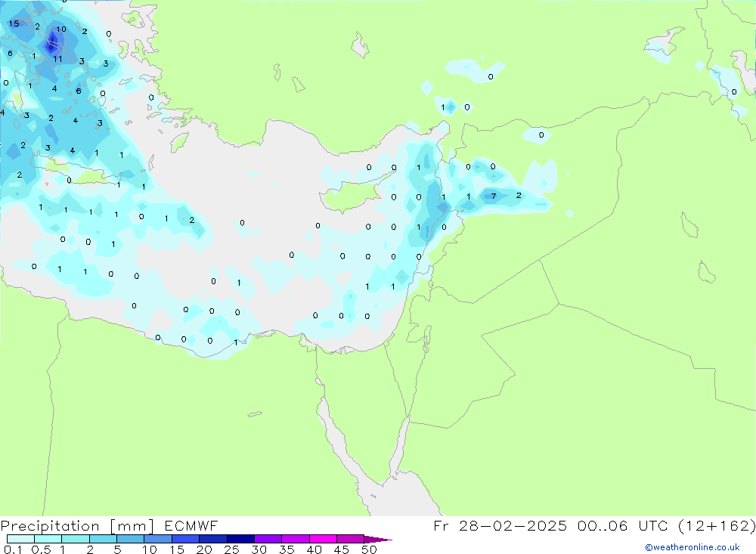The image size is (756, 554).
Task: Select the 40–45 mm magenta legend swatch
Action: coord(323,539)
